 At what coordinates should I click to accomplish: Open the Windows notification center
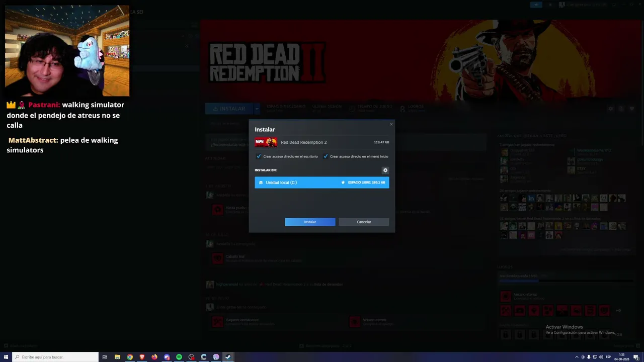click(x=636, y=357)
